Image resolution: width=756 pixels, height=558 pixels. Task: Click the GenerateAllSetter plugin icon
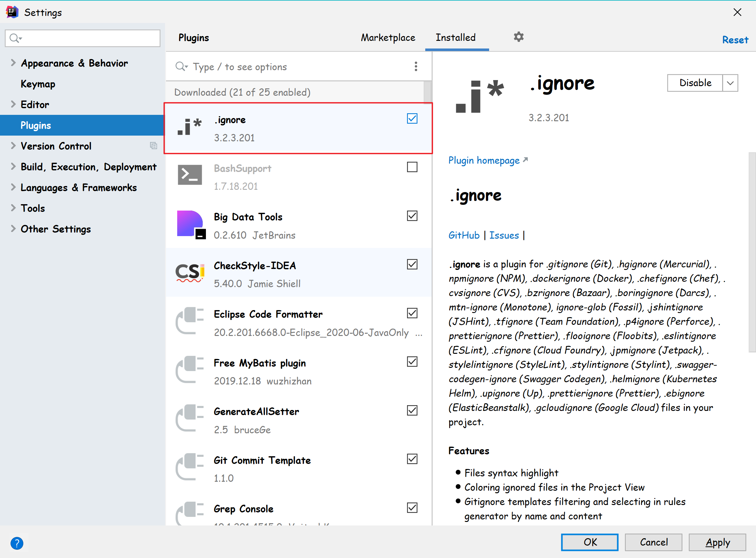point(190,418)
